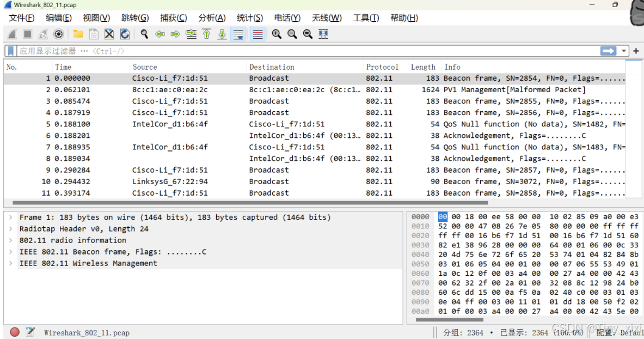The width and height of the screenshot is (644, 339).
Task: Jump to first packet icon
Action: coord(206,34)
